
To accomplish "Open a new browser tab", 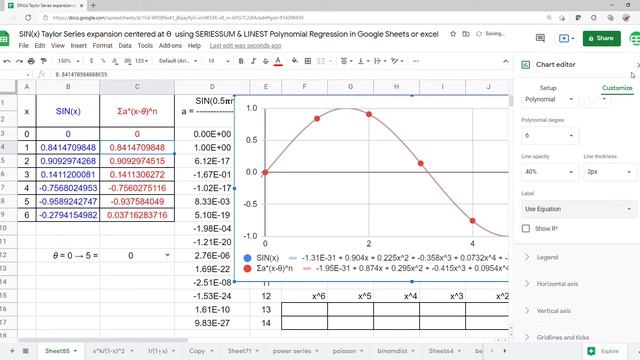I will [x=93, y=5].
